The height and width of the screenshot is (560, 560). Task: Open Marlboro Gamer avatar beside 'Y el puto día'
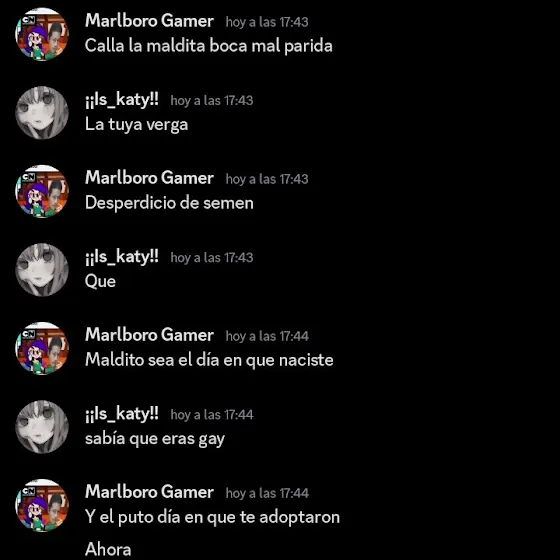pos(42,506)
